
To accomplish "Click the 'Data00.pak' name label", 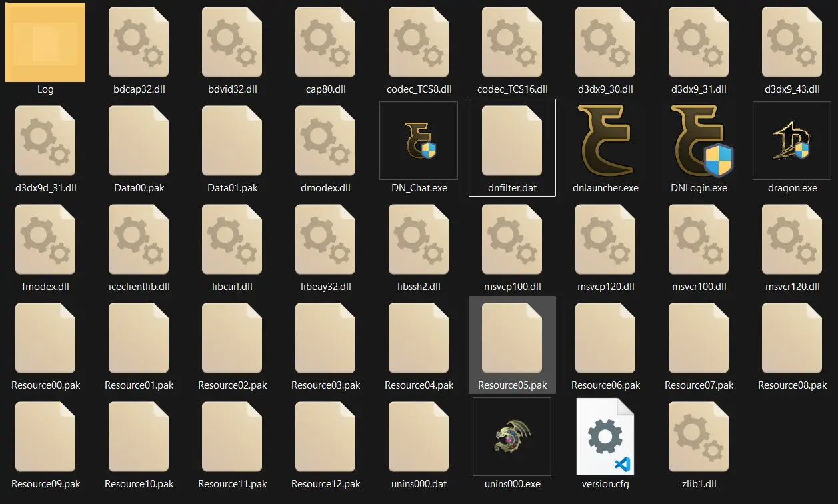I will tap(139, 188).
